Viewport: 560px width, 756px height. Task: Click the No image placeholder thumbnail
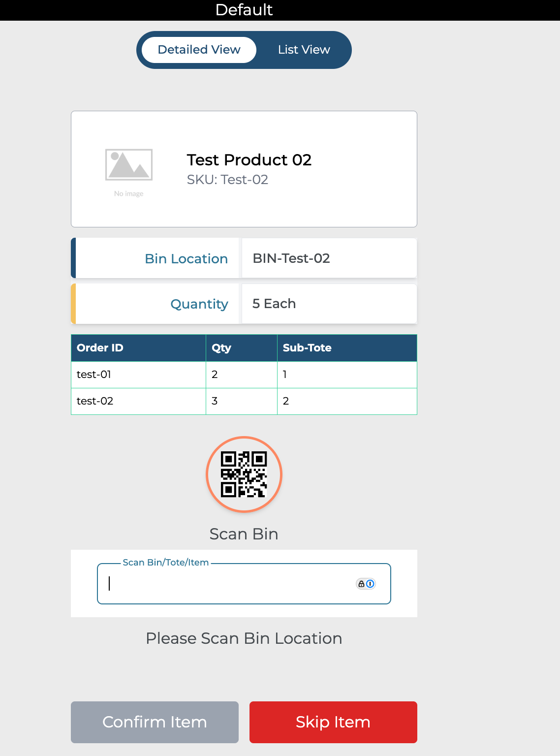coord(129,170)
